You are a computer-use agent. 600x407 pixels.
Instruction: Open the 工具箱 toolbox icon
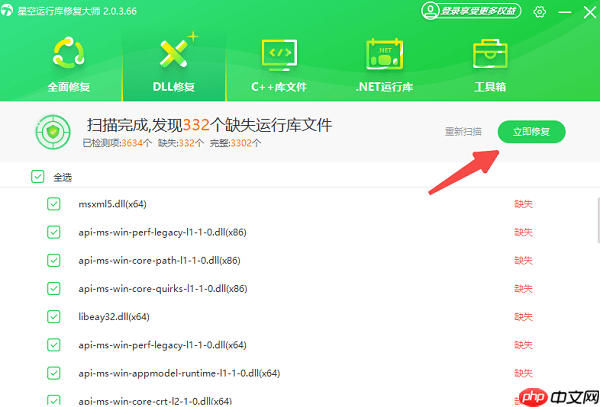point(490,54)
